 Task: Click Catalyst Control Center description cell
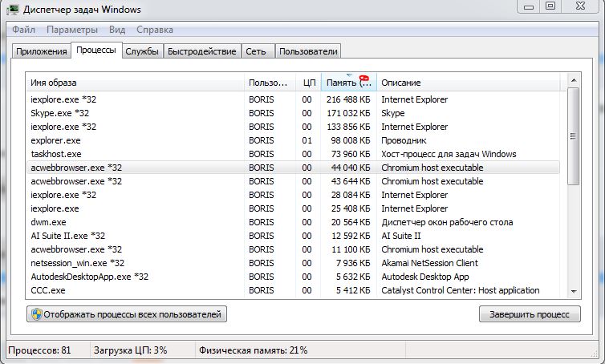[x=461, y=290]
